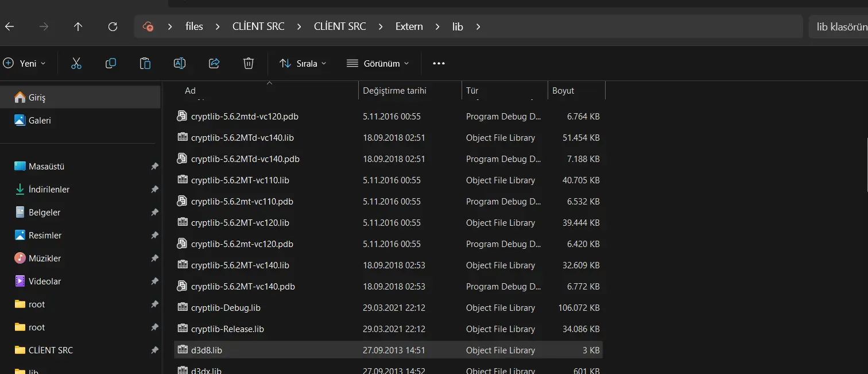Click the Rename icon in toolbar

pyautogui.click(x=180, y=63)
